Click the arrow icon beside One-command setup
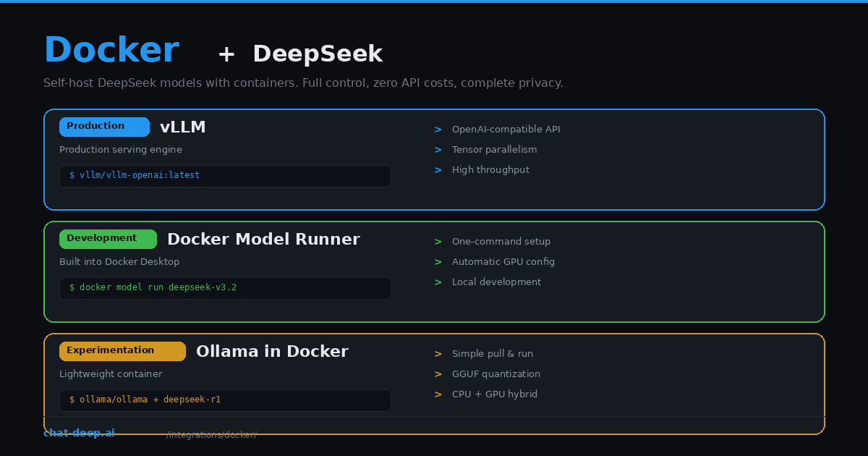This screenshot has width=868, height=456. [x=438, y=241]
